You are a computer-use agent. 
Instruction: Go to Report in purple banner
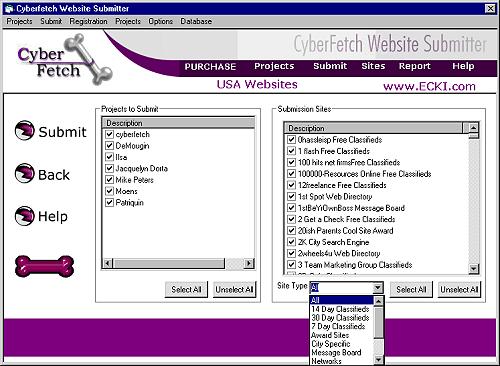[x=415, y=66]
